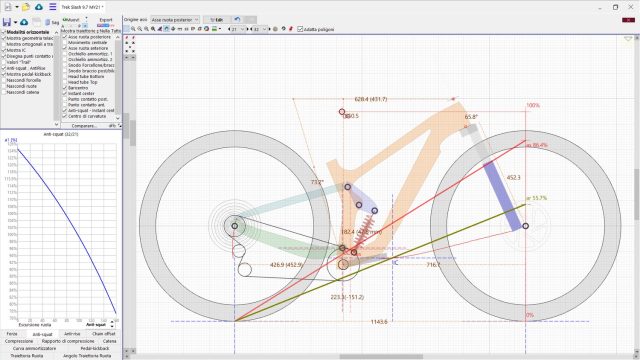This screenshot has height=360, width=640.
Task: Switch to the Pedal-kickback tab
Action: point(95,349)
